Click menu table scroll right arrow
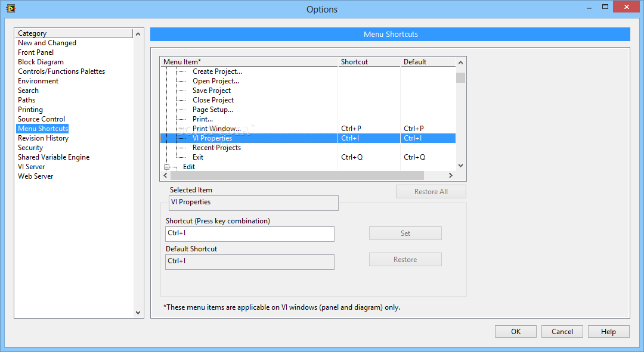The height and width of the screenshot is (352, 644). click(451, 175)
